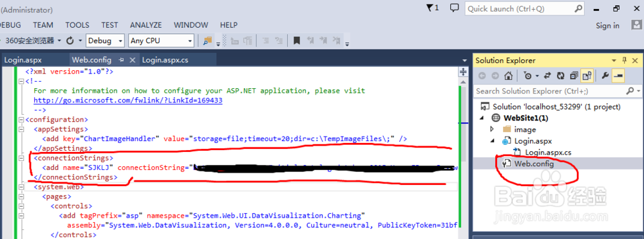Open the TEST menu
This screenshot has width=644, height=239.
point(109,25)
